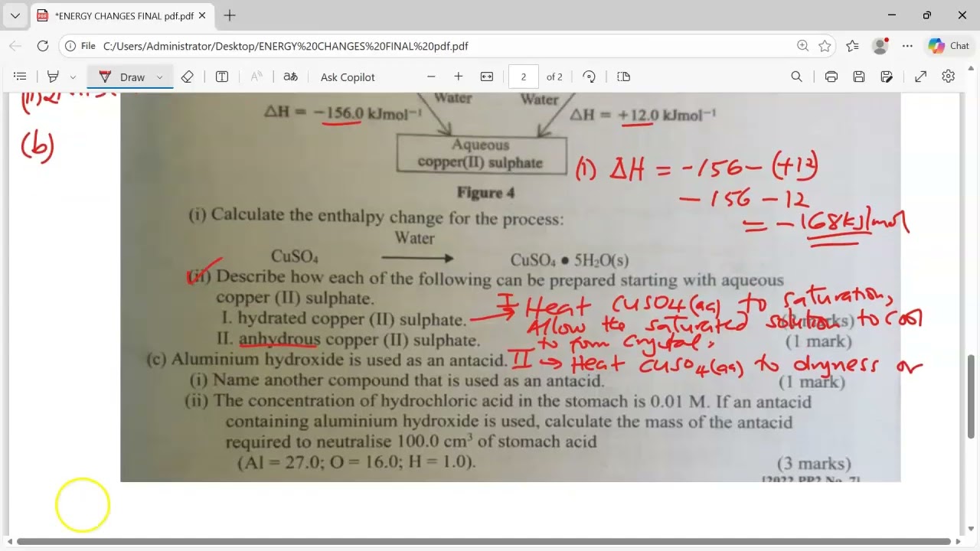Search in the PDF document
This screenshot has width=980, height=551.
point(796,77)
